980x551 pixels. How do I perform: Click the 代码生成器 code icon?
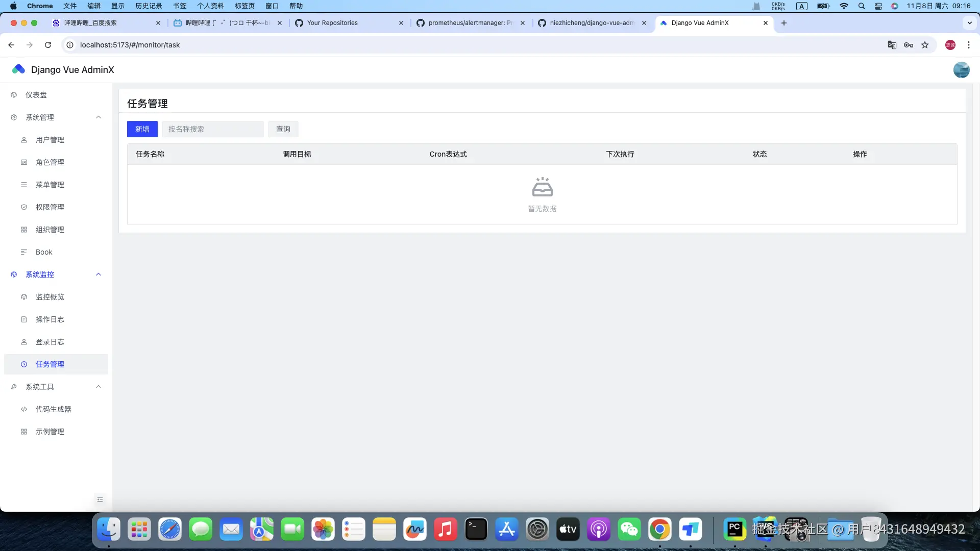[24, 409]
